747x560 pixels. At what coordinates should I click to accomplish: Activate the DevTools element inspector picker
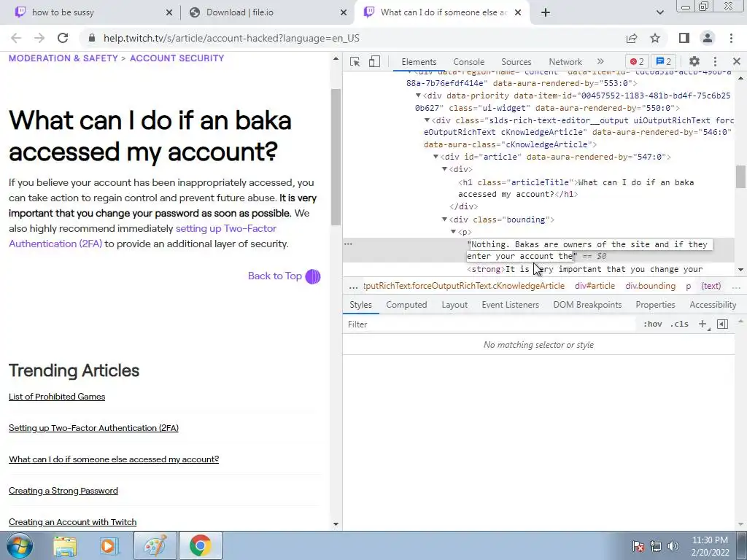355,61
